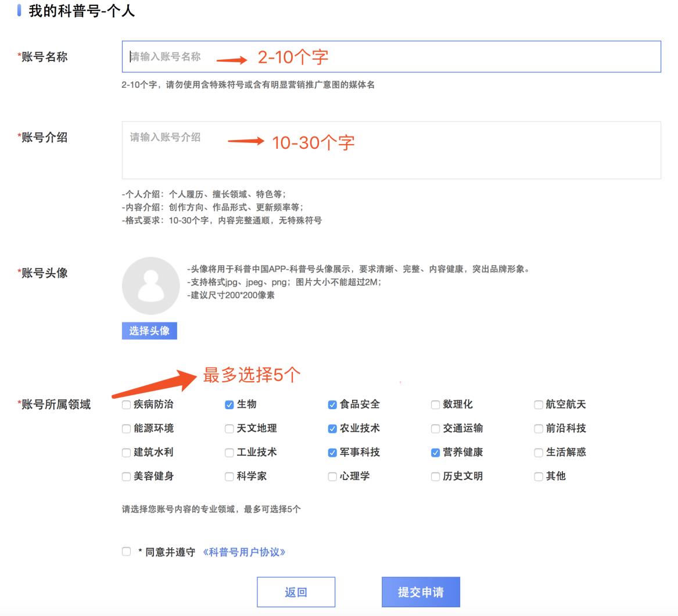Viewport: 678px width, 616px height.
Task: Submit with the 提交申请 button
Action: (x=421, y=592)
